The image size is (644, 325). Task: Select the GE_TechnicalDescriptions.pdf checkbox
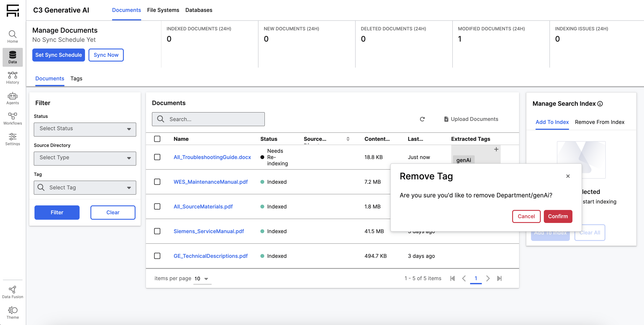click(x=157, y=256)
